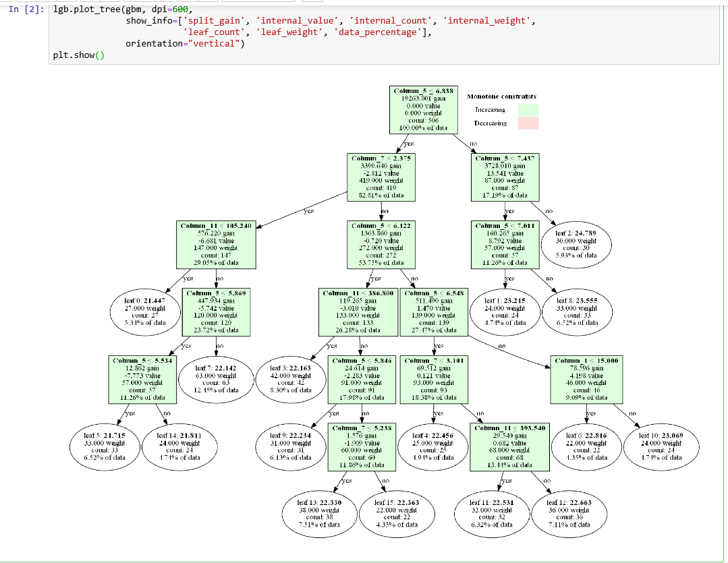Click the Increasing green legend swatch
The width and height of the screenshot is (728, 563).
tap(528, 110)
